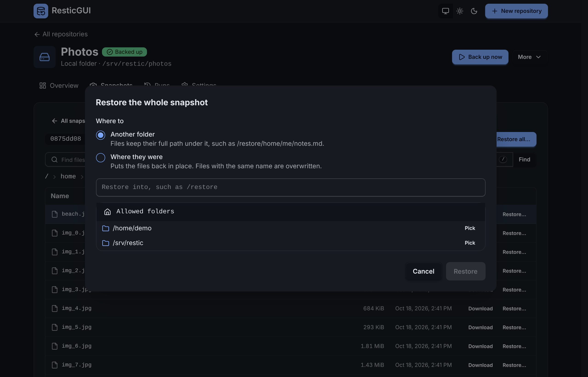Click the Backed up status badge
Viewport: 588px width, 377px height.
click(x=124, y=52)
